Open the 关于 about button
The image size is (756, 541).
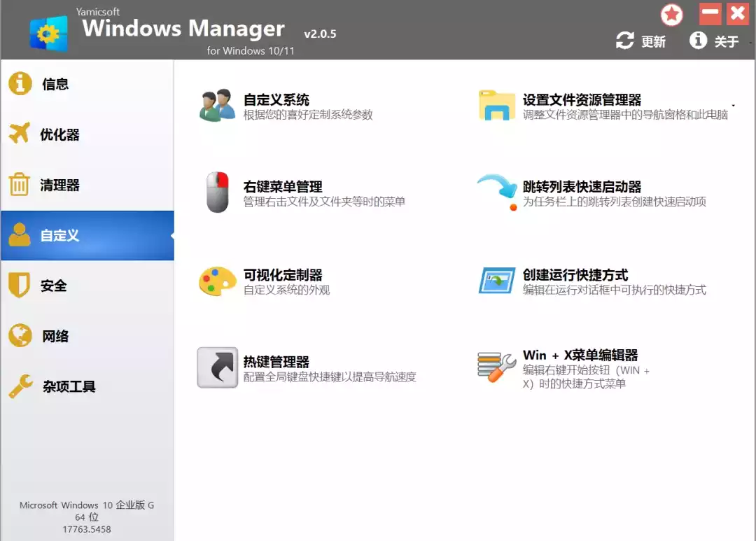click(x=715, y=41)
